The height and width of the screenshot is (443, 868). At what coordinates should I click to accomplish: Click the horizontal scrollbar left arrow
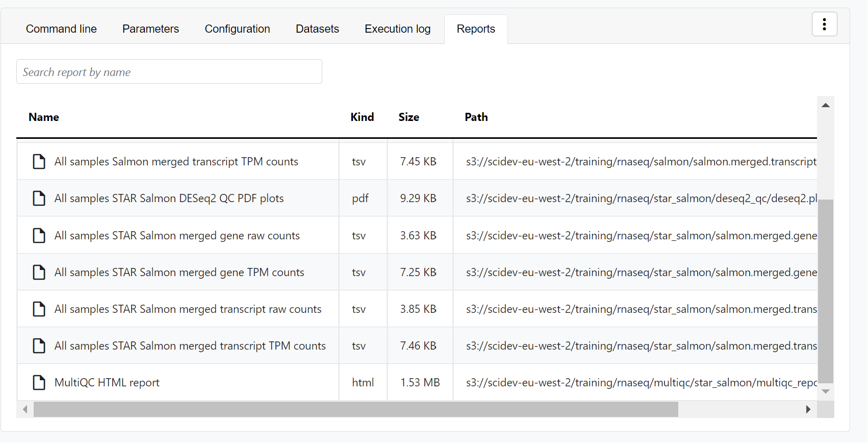[25, 409]
